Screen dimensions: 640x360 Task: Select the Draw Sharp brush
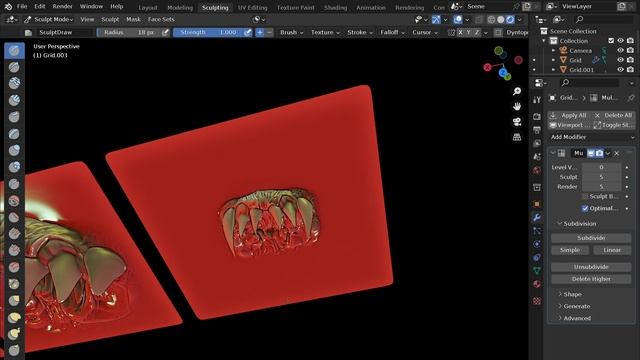(14, 67)
